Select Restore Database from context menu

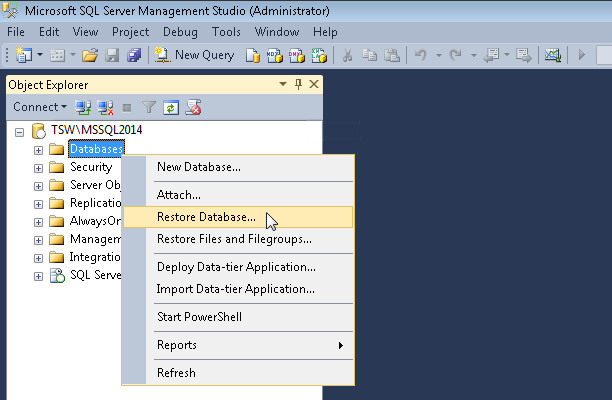tap(206, 216)
